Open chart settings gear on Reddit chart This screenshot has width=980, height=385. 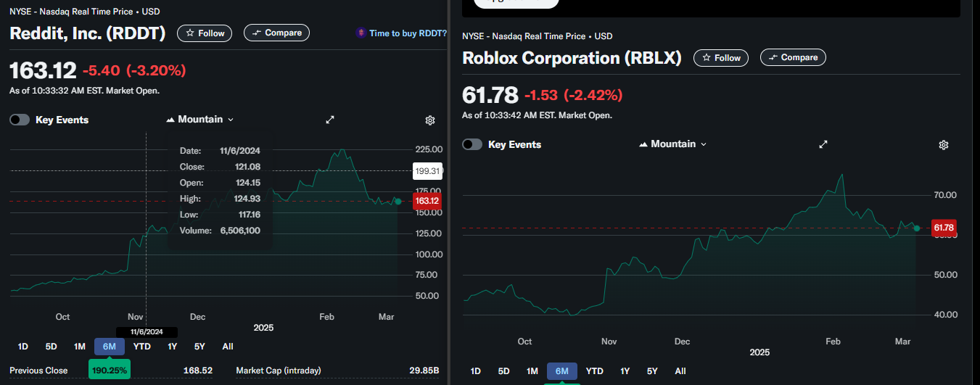[x=430, y=120]
